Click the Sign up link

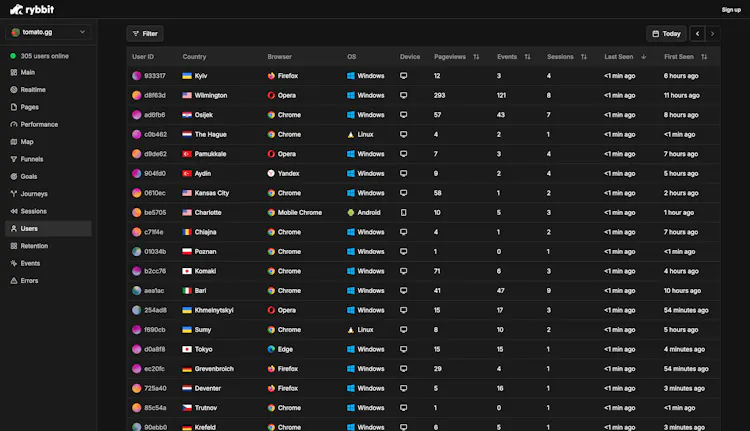click(x=731, y=10)
